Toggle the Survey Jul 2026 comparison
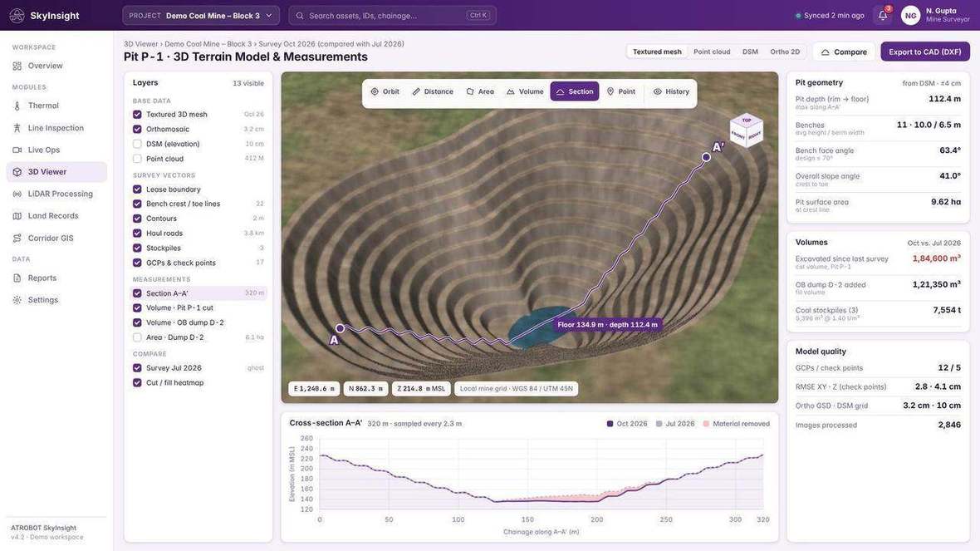Screen dimensions: 980x551 [137, 368]
